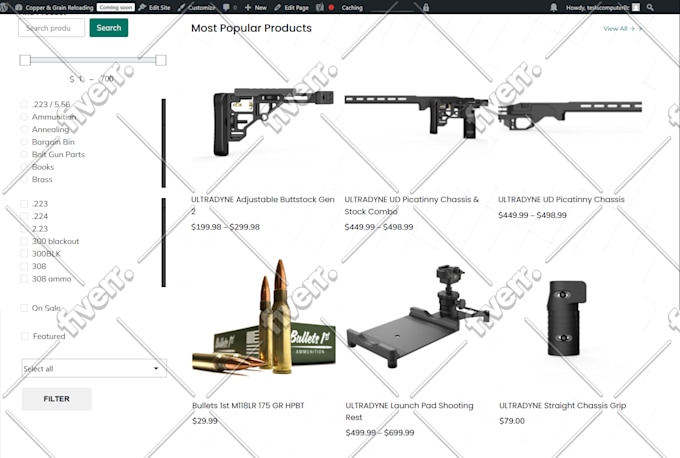Image resolution: width=680 pixels, height=458 pixels.
Task: Open the Edit Site admin link
Action: click(x=154, y=7)
